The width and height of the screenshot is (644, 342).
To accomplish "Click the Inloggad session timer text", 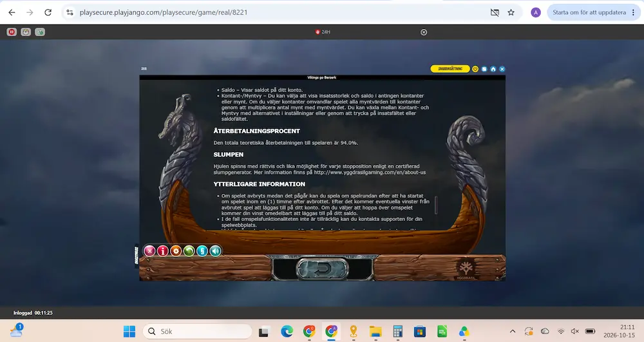I will [x=33, y=313].
